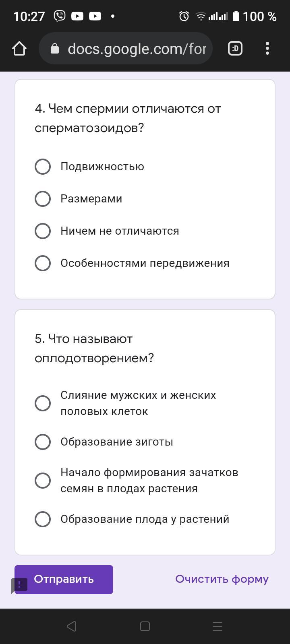Image resolution: width=290 pixels, height=644 pixels.
Task: Open the tab switcher button
Action: (x=235, y=49)
